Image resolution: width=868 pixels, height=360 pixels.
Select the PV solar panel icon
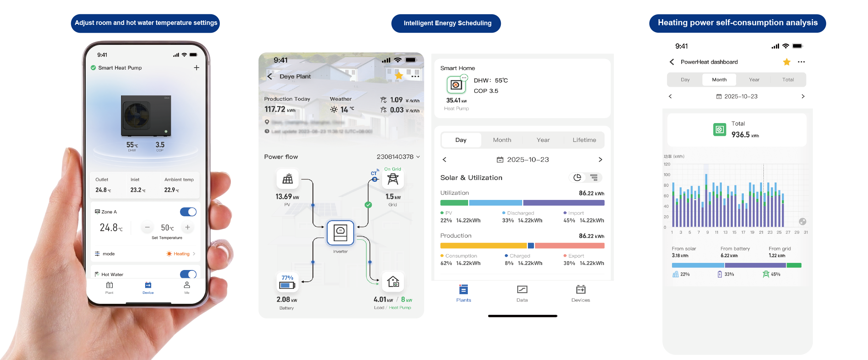click(x=287, y=179)
